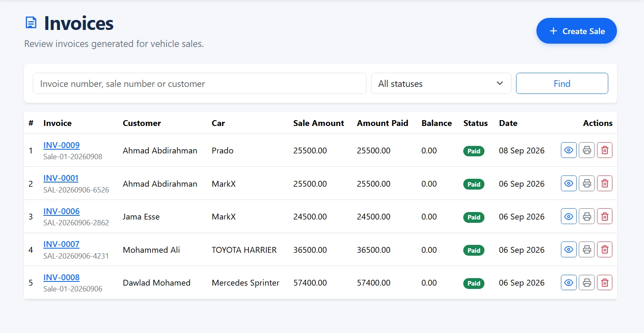View invoice INV-0001 with the eye icon

(569, 183)
